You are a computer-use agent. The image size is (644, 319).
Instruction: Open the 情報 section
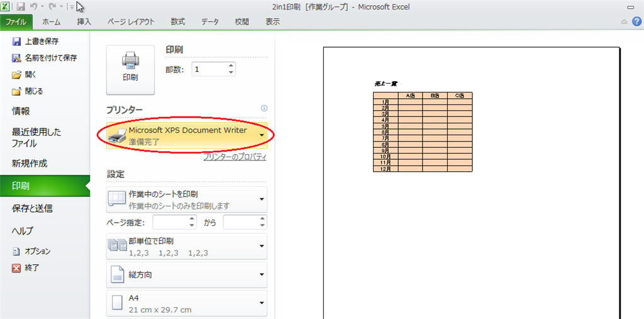click(21, 111)
